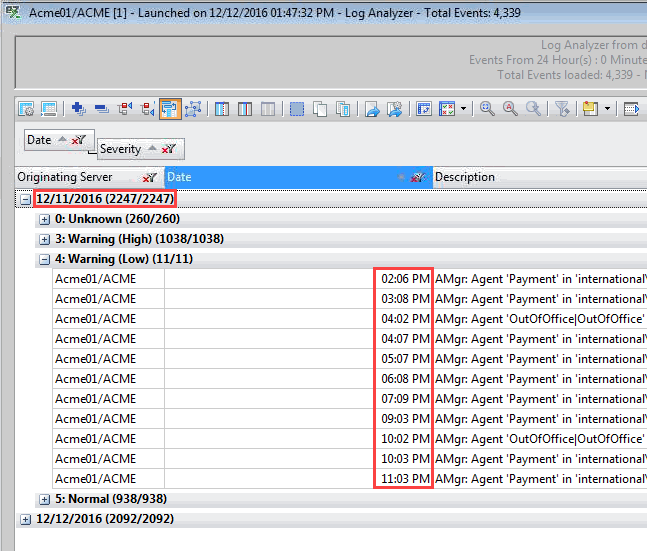Image resolution: width=647 pixels, height=551 pixels.
Task: Click the Date grouping chip
Action: click(x=40, y=140)
